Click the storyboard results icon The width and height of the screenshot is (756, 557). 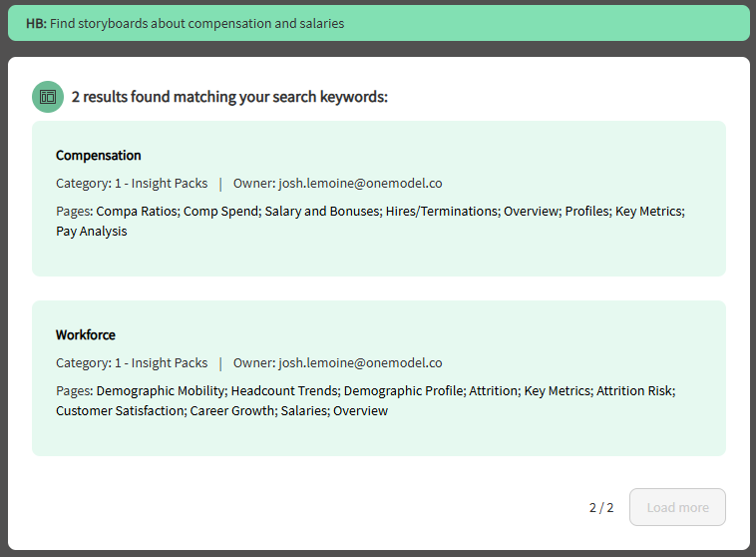click(x=47, y=97)
